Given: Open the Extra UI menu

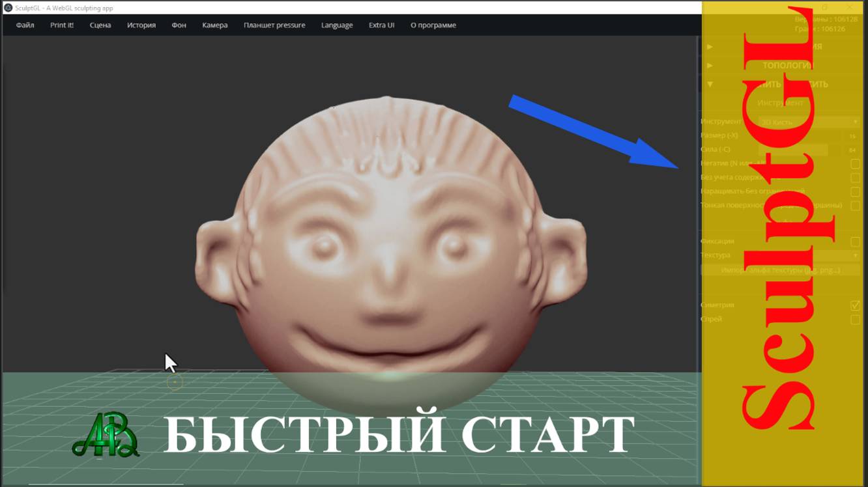Looking at the screenshot, I should pos(381,25).
